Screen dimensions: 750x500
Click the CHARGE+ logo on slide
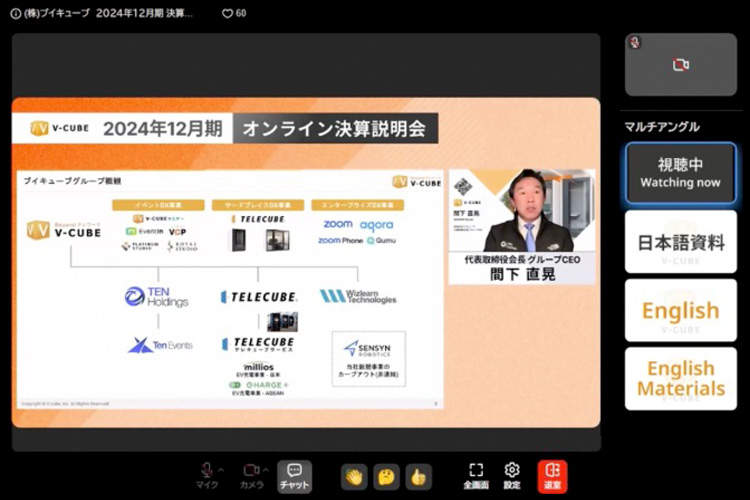coord(259,385)
